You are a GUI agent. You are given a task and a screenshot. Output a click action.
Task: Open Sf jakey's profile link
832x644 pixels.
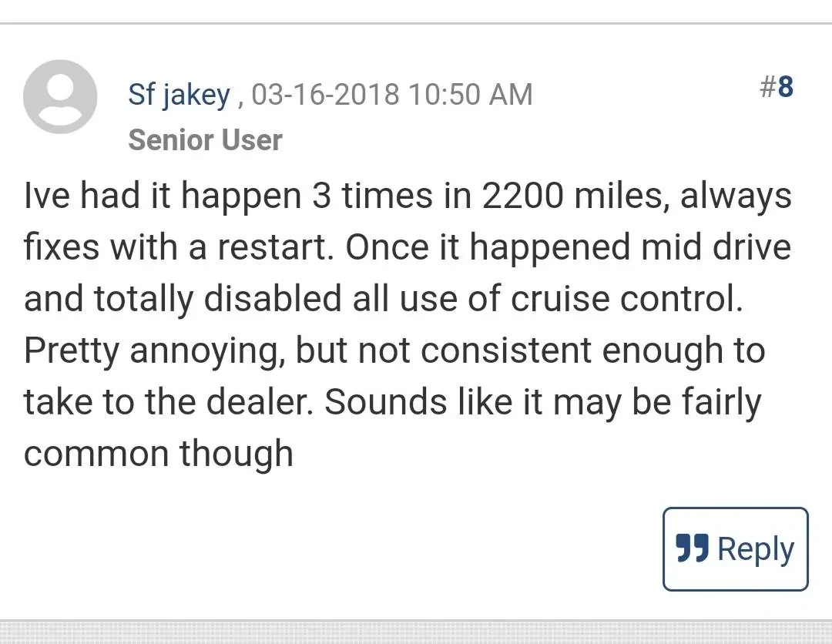click(x=179, y=95)
